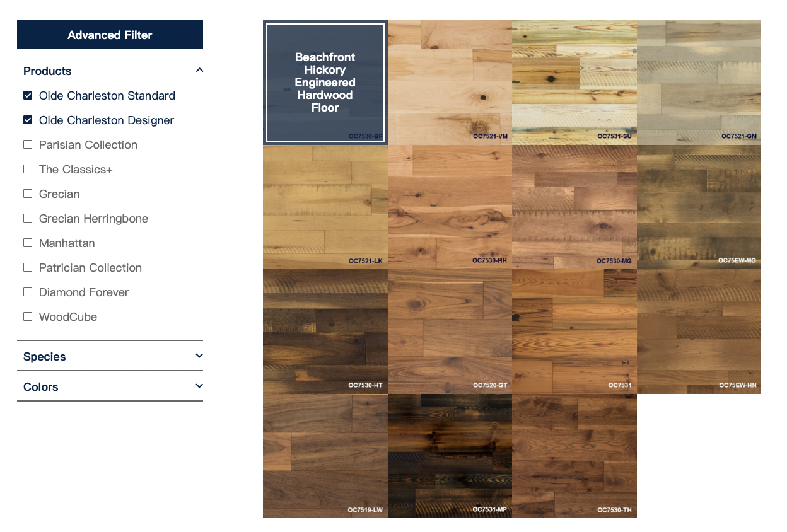Select the Diamond Forever filter option
The width and height of the screenshot is (787, 532).
tap(28, 292)
